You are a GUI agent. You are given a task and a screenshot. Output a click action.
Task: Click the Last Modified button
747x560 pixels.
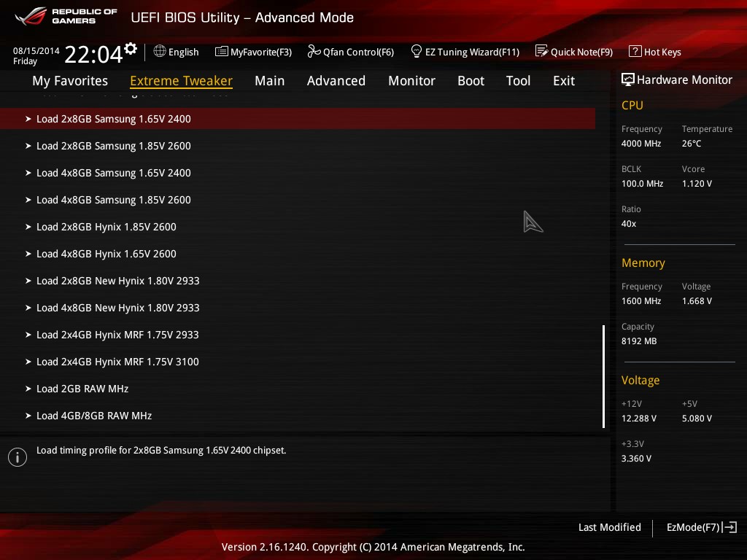tap(609, 527)
